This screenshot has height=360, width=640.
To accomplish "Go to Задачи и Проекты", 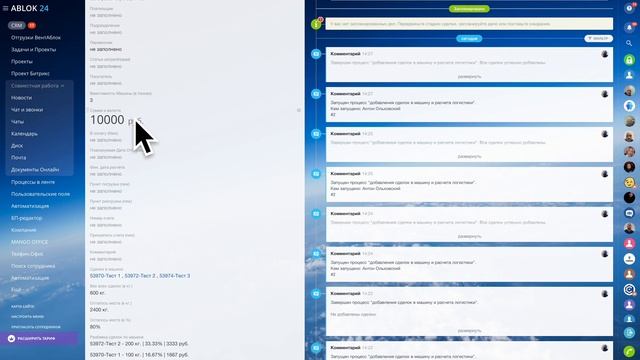I will [x=33, y=49].
